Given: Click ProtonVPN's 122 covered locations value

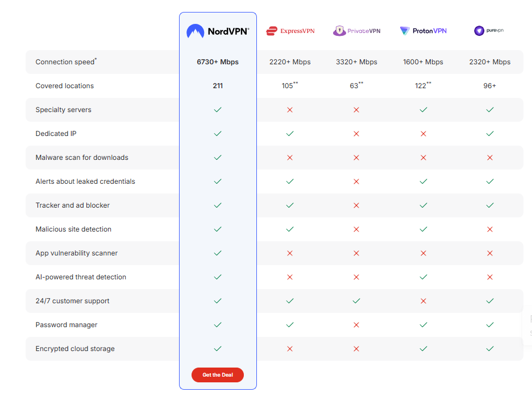Looking at the screenshot, I should [x=423, y=85].
